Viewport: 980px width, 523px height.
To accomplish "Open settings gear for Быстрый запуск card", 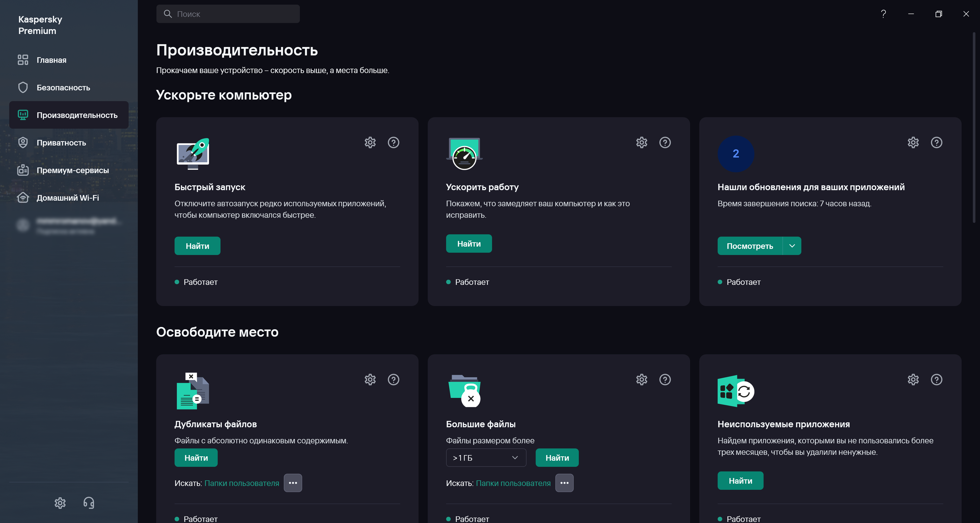I will coord(370,142).
